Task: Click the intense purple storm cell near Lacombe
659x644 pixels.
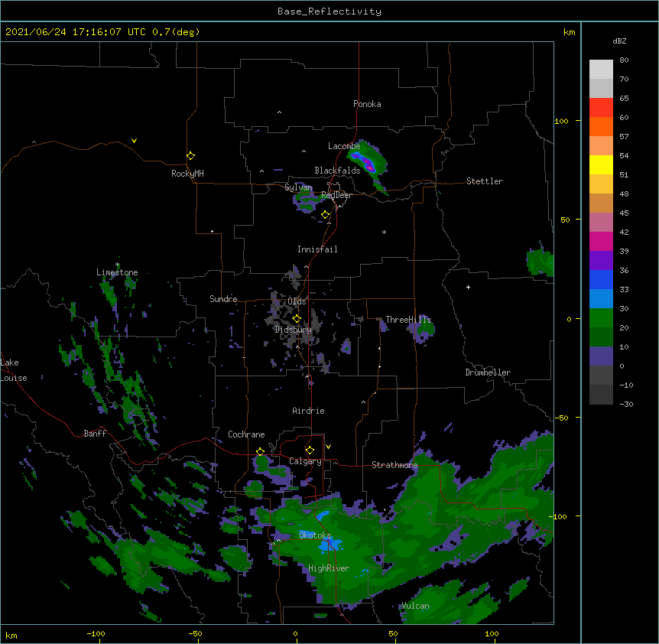Action: tap(365, 161)
